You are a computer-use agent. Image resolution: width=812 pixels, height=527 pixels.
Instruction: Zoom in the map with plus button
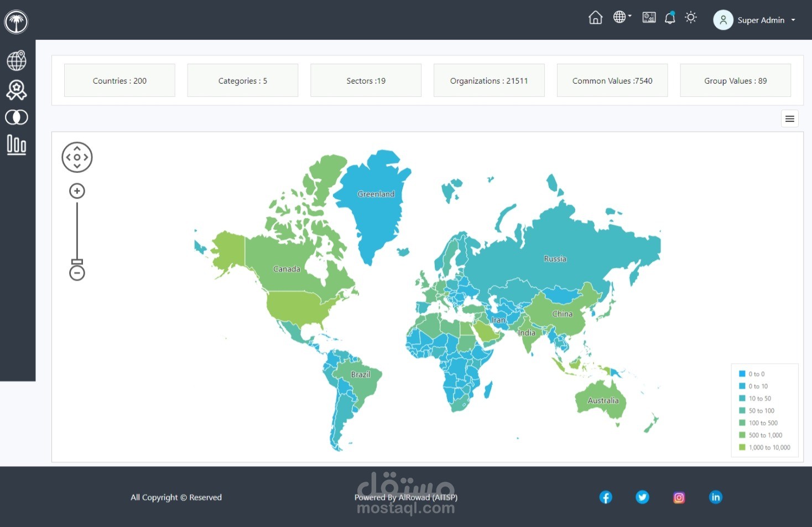[77, 191]
